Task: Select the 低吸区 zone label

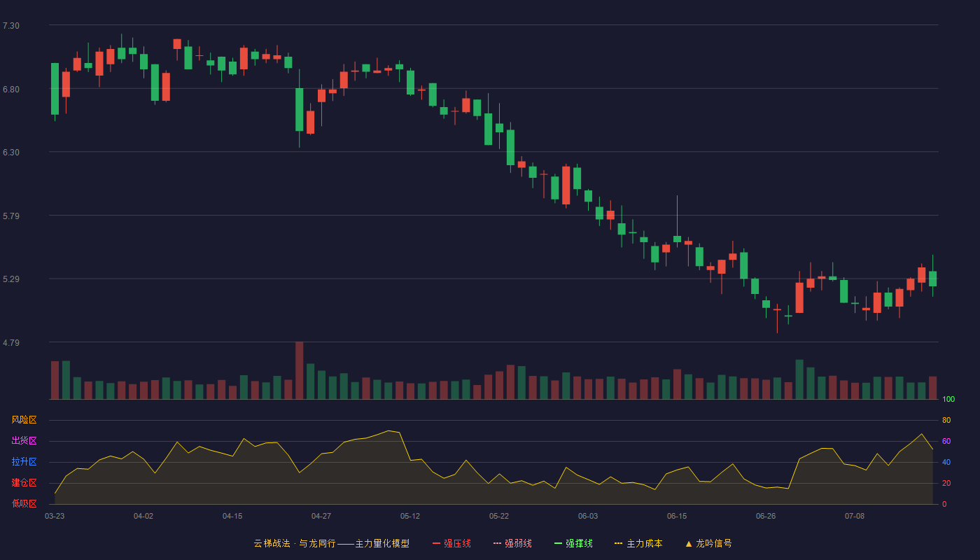Action: point(24,503)
